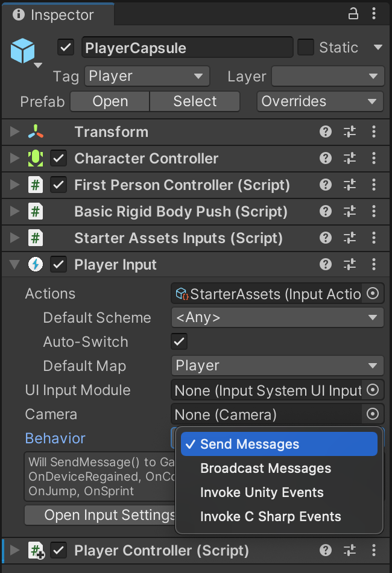Expand the Transform component foldout
This screenshot has width=392, height=573.
15,132
